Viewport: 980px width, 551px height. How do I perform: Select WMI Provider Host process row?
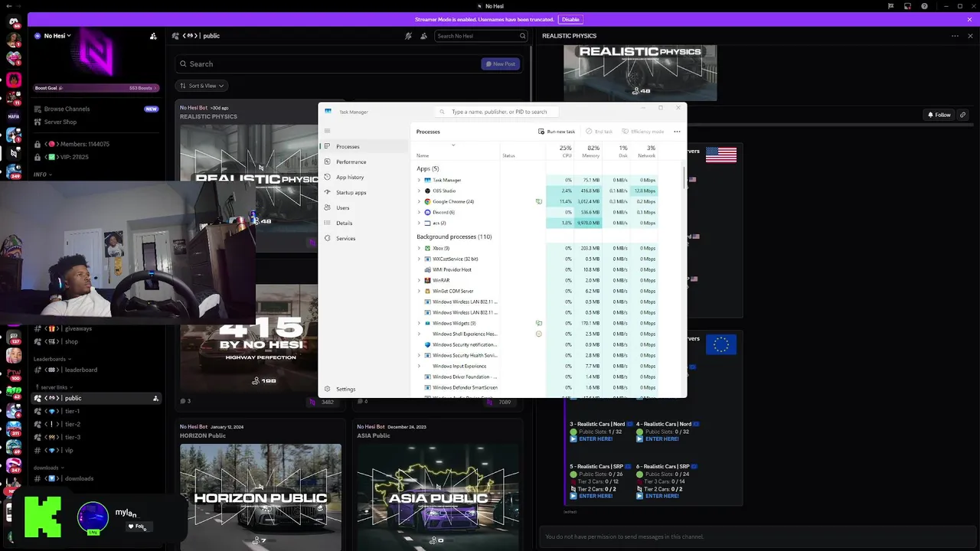(x=536, y=269)
